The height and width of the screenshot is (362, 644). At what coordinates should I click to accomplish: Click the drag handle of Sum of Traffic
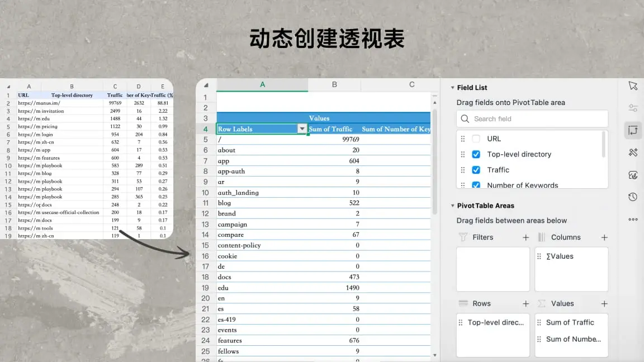click(539, 322)
